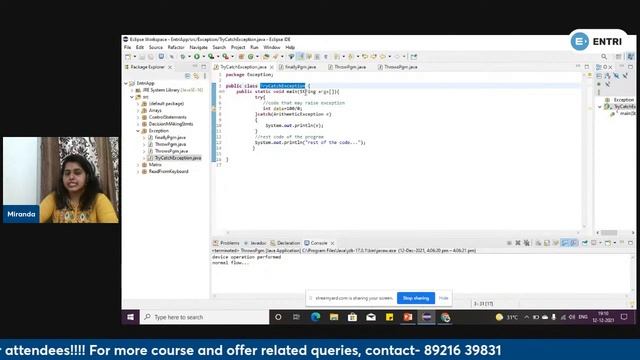Click the New Java Package icon
The image size is (640, 360).
tap(242, 56)
